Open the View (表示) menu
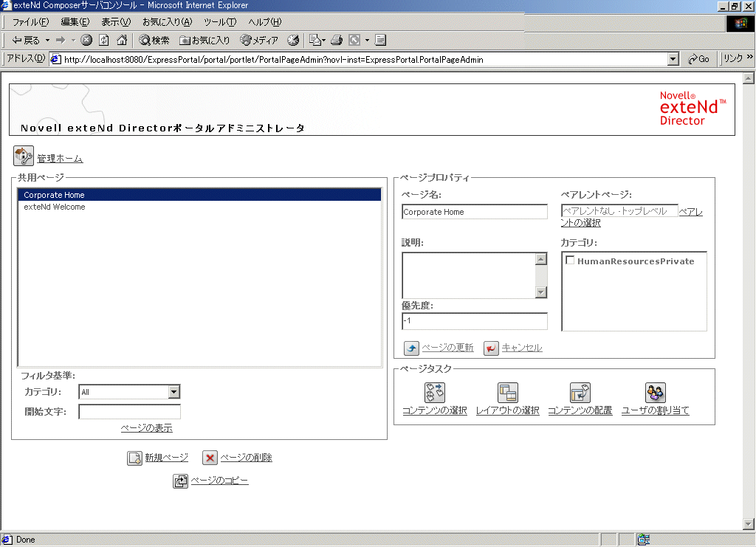The image size is (756, 547). pyautogui.click(x=116, y=22)
